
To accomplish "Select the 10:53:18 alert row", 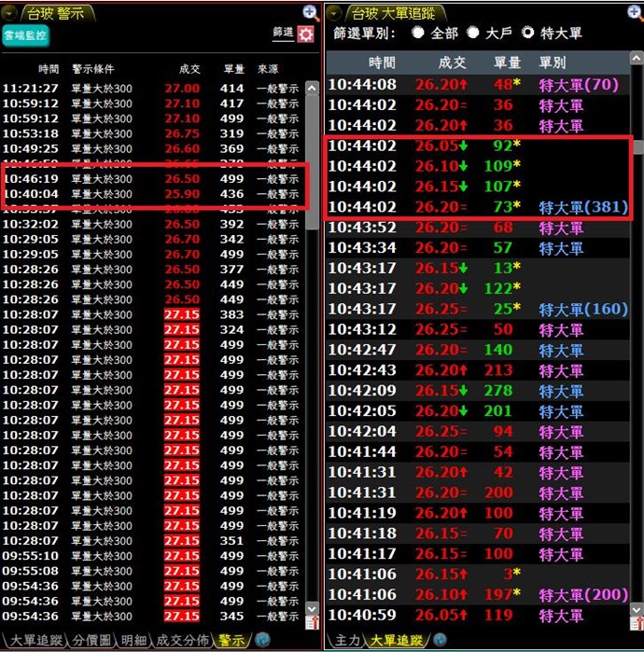I will pyautogui.click(x=152, y=133).
